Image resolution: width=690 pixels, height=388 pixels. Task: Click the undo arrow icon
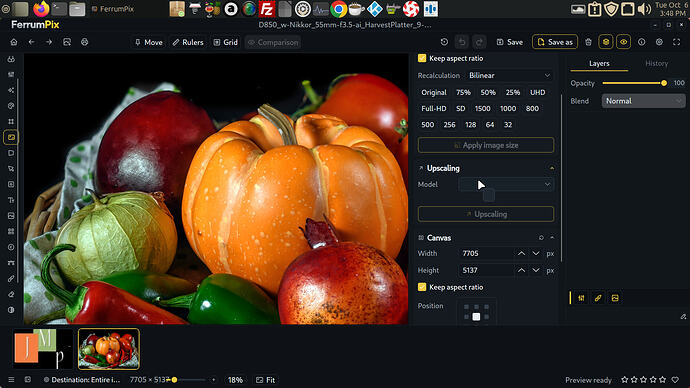462,42
